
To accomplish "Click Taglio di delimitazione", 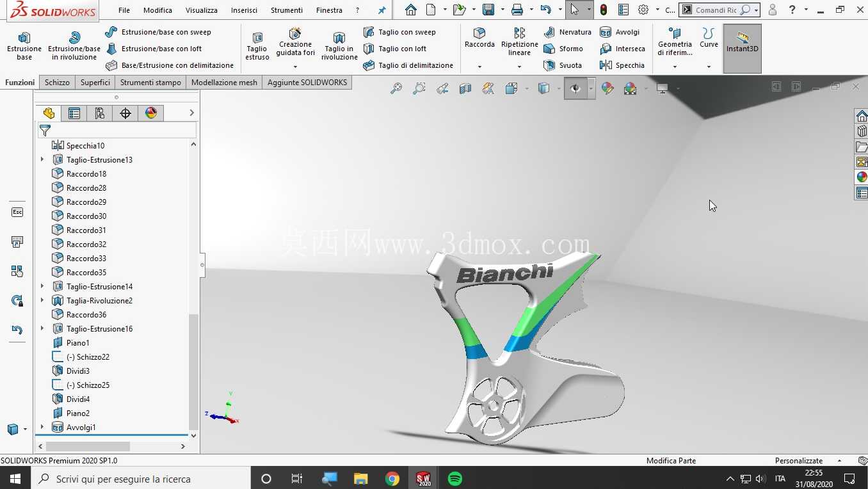I will [x=408, y=65].
